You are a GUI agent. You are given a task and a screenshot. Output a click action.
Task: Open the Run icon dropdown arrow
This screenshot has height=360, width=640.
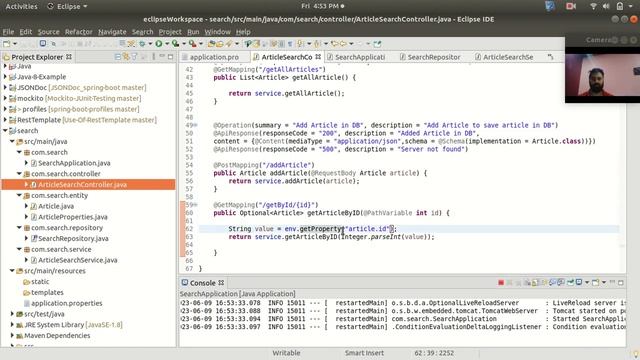pyautogui.click(x=167, y=44)
